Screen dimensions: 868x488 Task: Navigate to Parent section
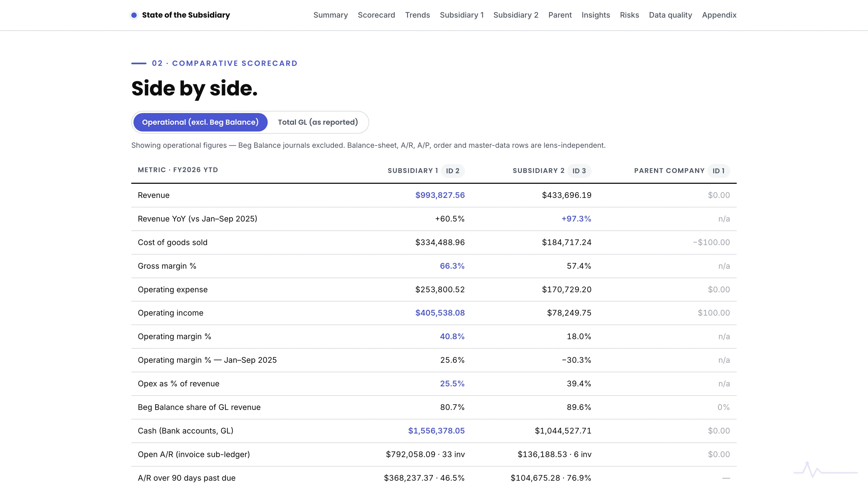560,15
